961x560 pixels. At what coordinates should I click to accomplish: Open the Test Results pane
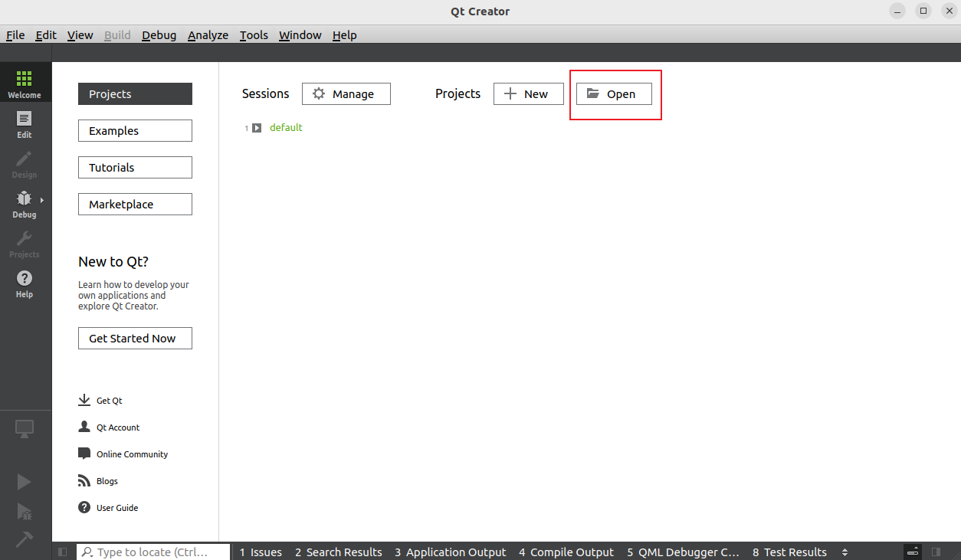(789, 552)
